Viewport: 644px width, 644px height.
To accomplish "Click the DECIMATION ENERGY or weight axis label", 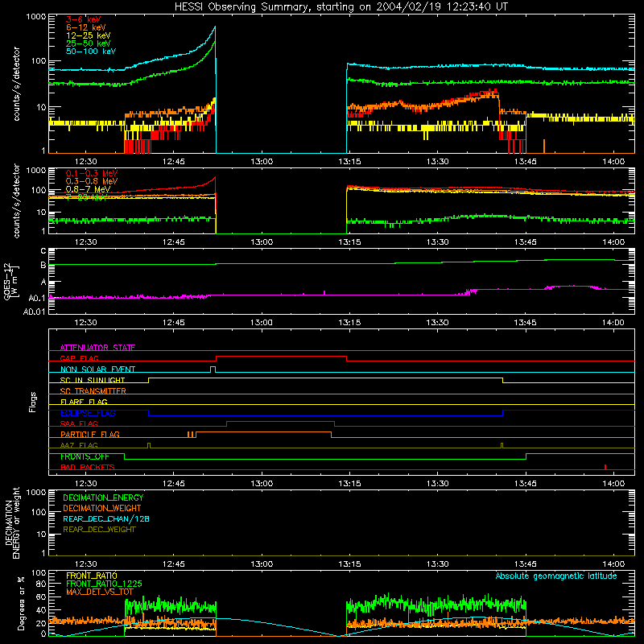I will tap(12, 522).
